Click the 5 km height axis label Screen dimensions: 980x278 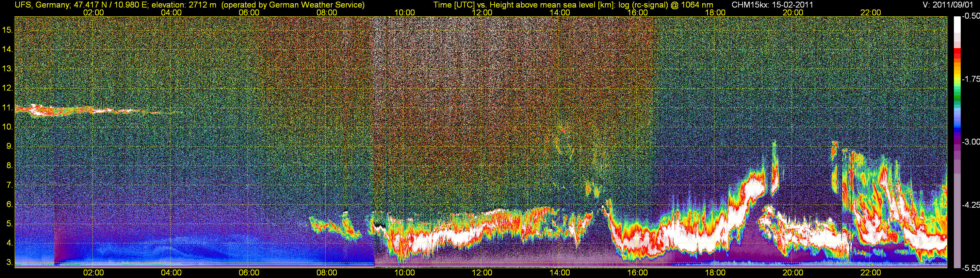click(9, 224)
